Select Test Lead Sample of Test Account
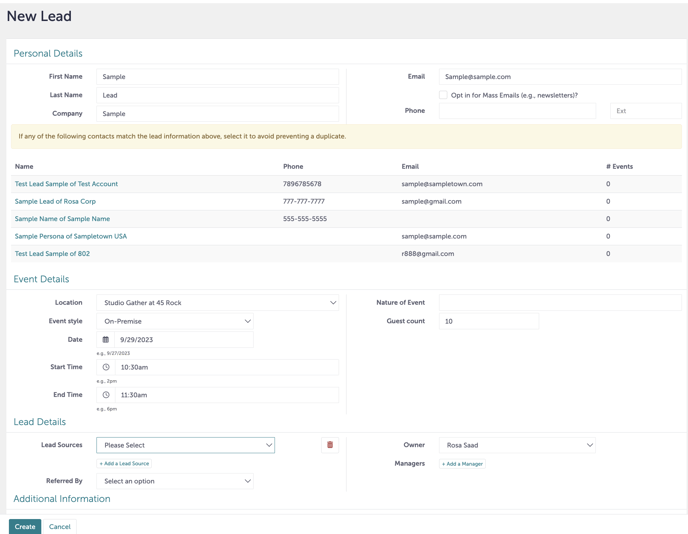 tap(66, 184)
